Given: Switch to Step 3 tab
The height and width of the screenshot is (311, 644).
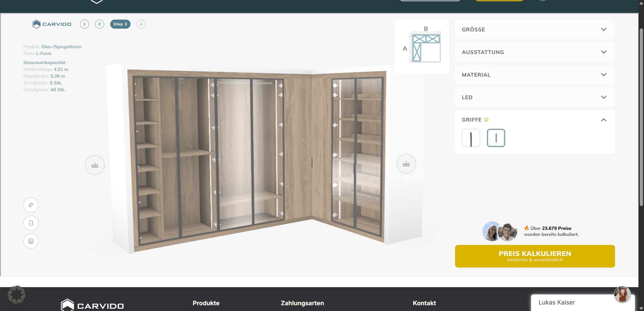Looking at the screenshot, I should 120,24.
